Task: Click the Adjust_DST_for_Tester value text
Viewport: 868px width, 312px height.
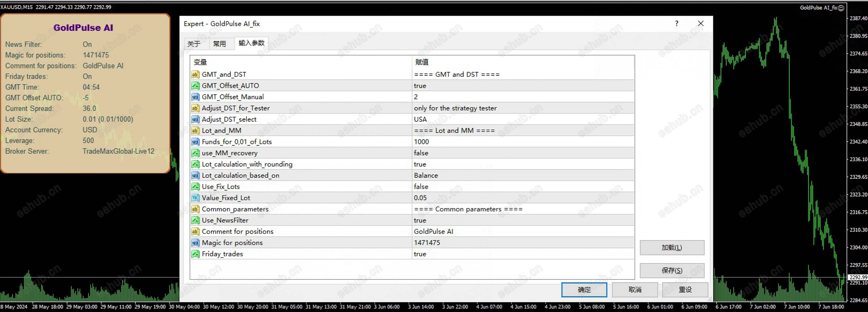Action: click(x=455, y=108)
